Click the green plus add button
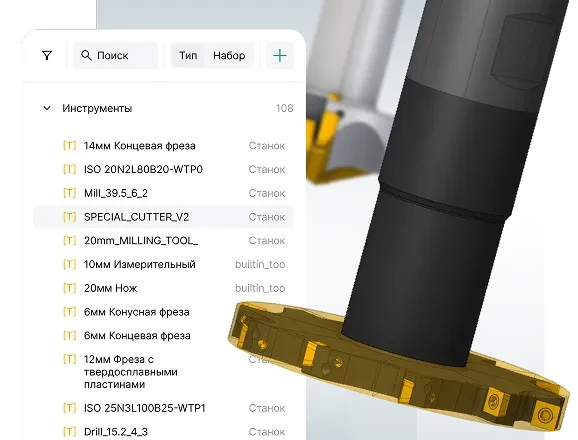The image size is (578, 440). pos(279,56)
